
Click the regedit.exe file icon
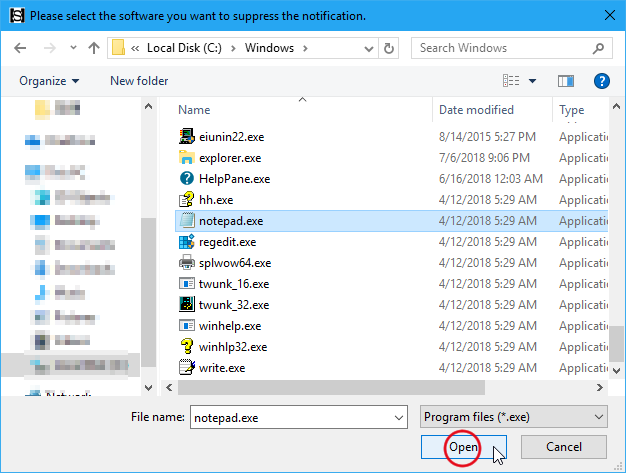pyautogui.click(x=186, y=241)
